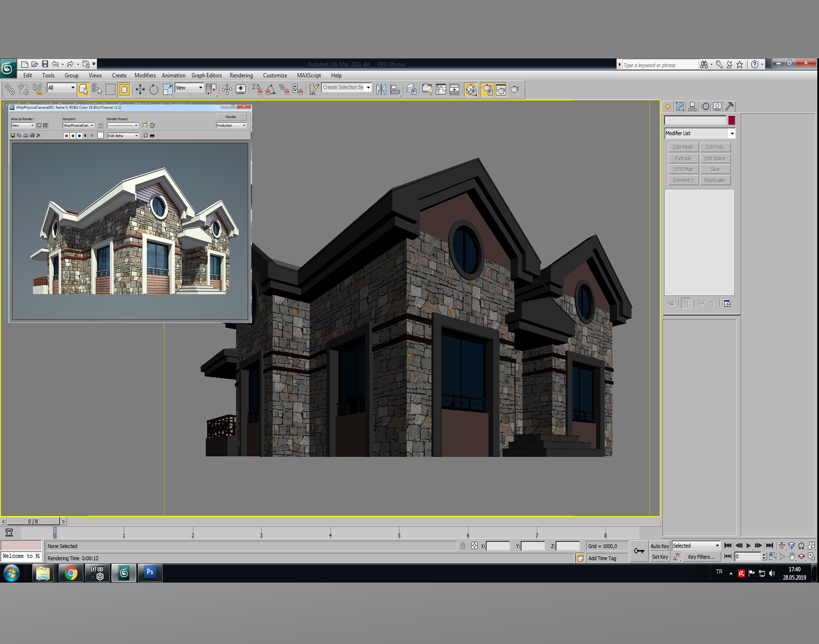This screenshot has height=644, width=819.
Task: Open Rendered Frame Window icon
Action: 501,89
